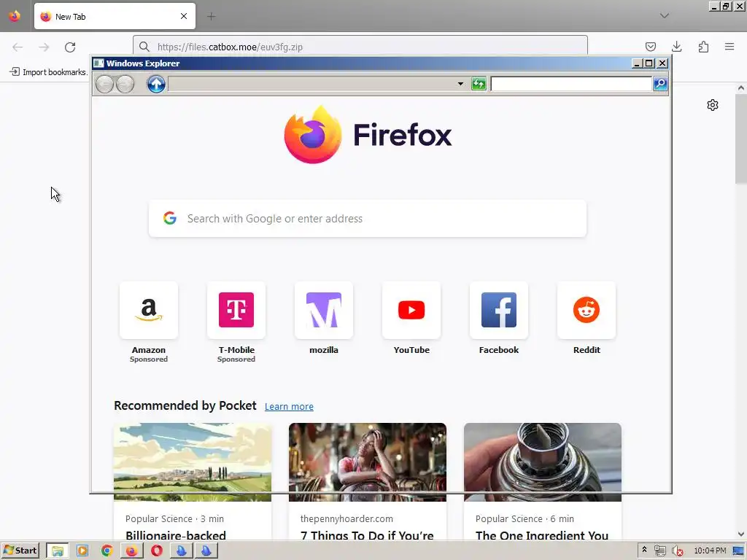747x560 pixels.
Task: Open Save to Pocket in the Firefox toolbar
Action: [650, 47]
